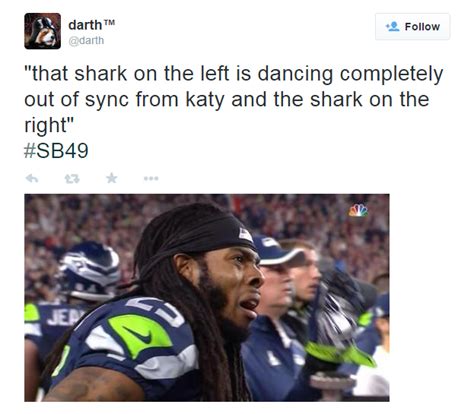Screen dimensions: 474x414
Task: Open darth's profile avatar picture
Action: (x=43, y=31)
